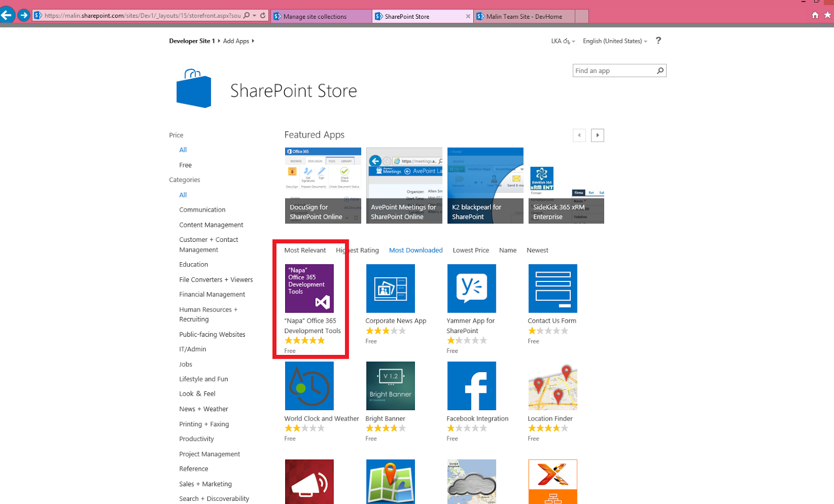Open the File Converters + Viewers category
This screenshot has height=504, width=834.
(x=216, y=280)
